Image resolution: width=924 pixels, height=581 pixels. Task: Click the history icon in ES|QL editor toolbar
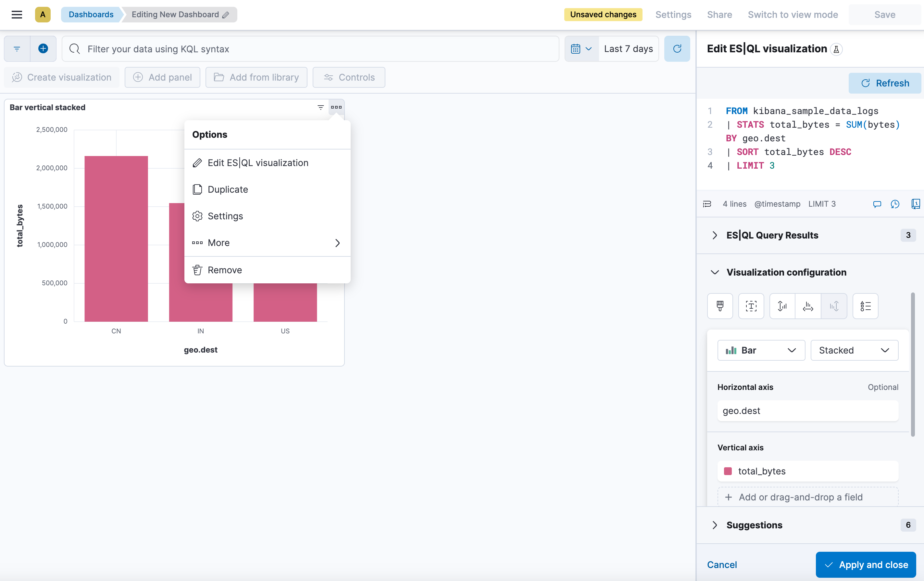[x=895, y=203]
